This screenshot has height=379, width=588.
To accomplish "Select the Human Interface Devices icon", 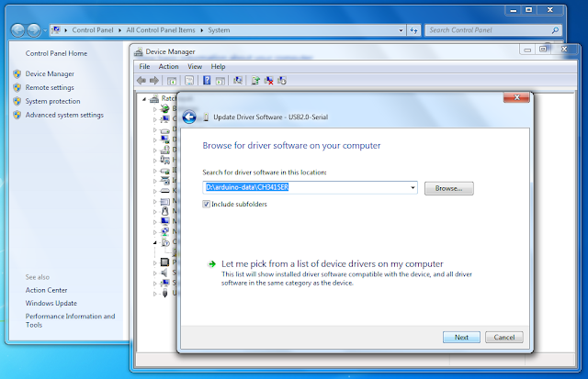I will [164, 160].
